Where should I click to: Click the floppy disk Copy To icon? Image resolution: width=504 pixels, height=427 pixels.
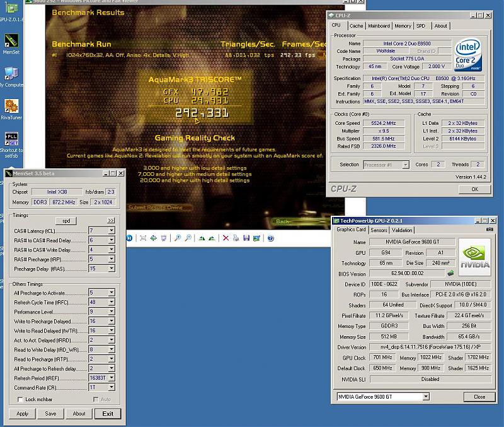246,238
